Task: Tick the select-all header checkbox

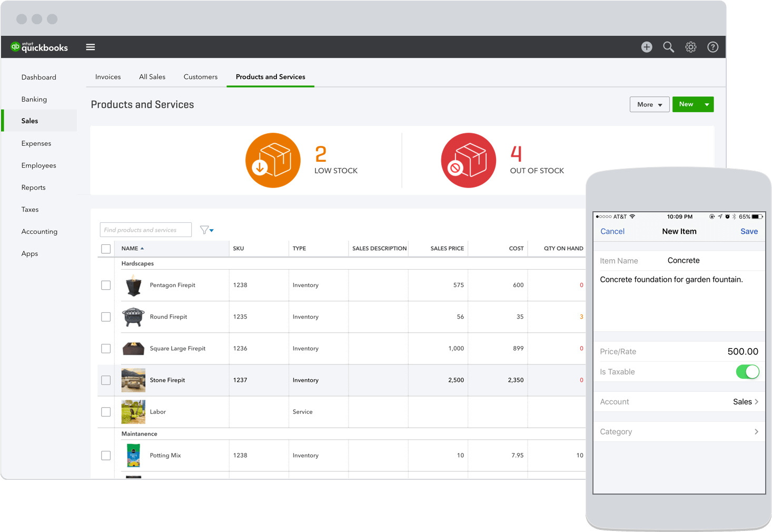Action: [x=106, y=249]
